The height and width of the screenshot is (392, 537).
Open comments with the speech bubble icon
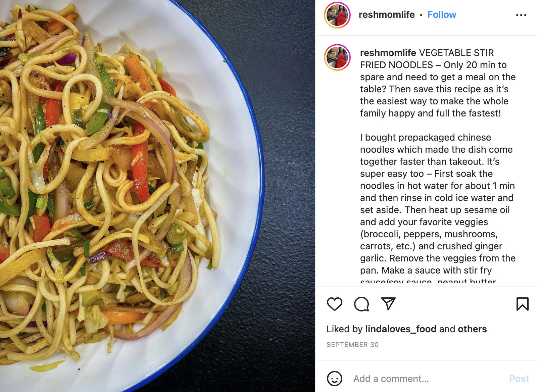point(361,304)
